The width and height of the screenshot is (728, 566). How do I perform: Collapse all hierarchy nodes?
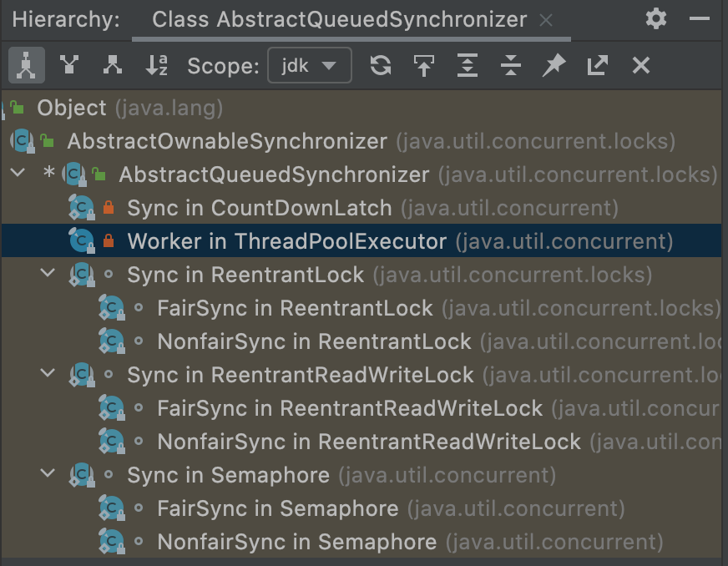pyautogui.click(x=511, y=65)
